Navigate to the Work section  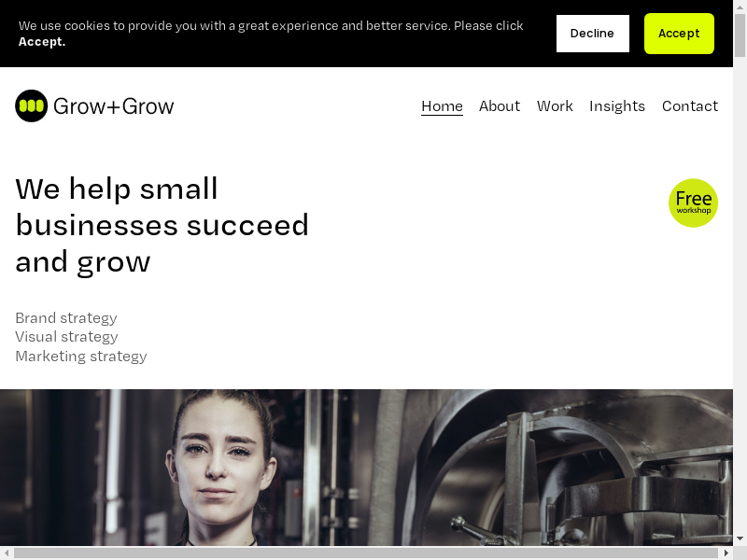(555, 106)
